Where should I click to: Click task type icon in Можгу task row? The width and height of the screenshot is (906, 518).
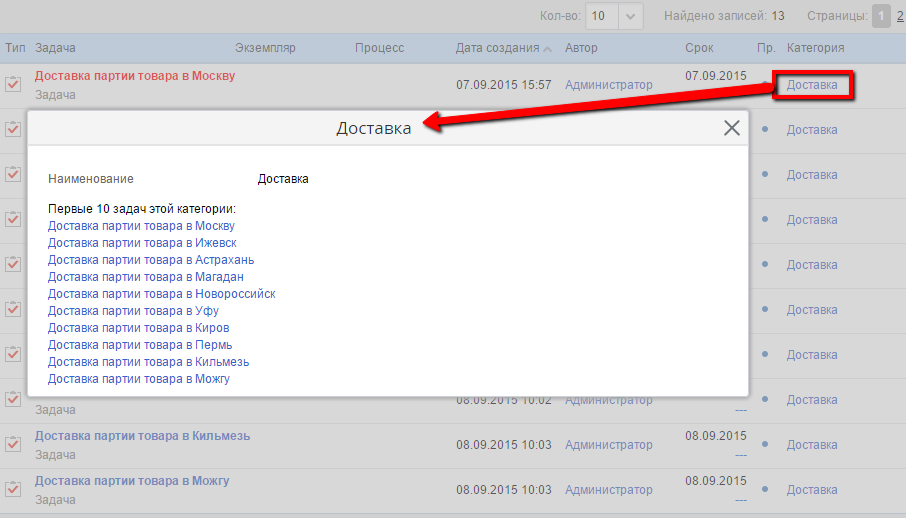(13, 489)
